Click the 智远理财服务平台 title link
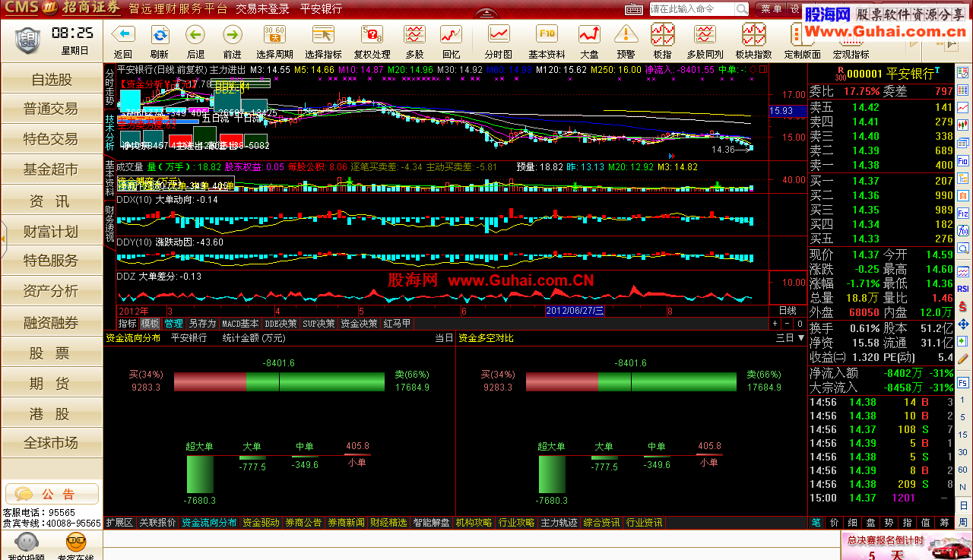 178,9
